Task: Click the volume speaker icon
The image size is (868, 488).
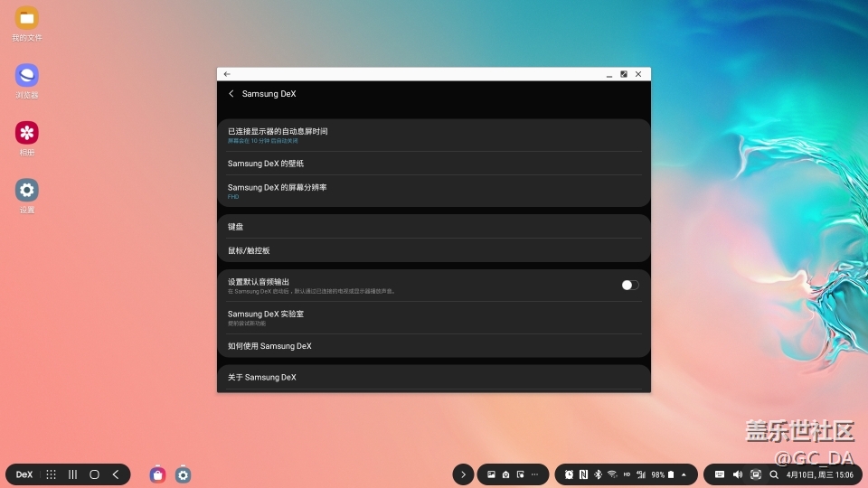Action: tap(737, 474)
